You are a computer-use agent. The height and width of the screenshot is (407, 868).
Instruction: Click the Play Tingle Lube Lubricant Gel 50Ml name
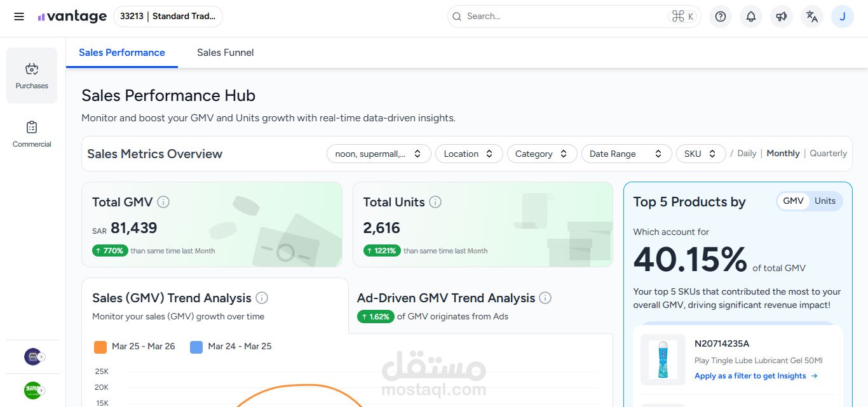pos(759,361)
